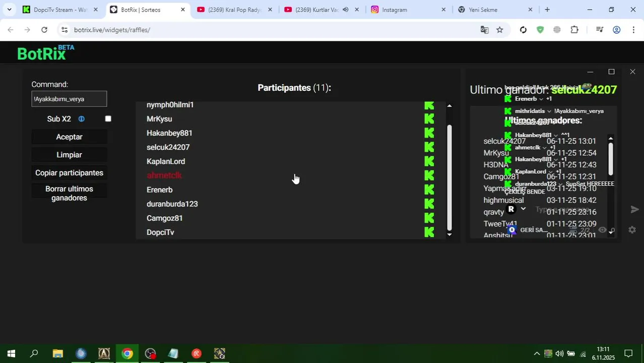644x363 pixels.
Task: Click the BotRix BETA logo
Action: pyautogui.click(x=45, y=52)
